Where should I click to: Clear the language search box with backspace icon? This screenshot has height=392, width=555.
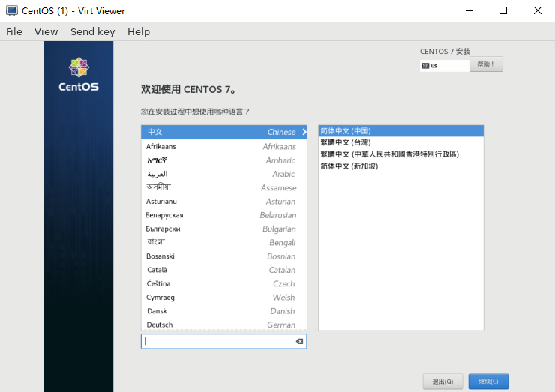click(x=299, y=341)
